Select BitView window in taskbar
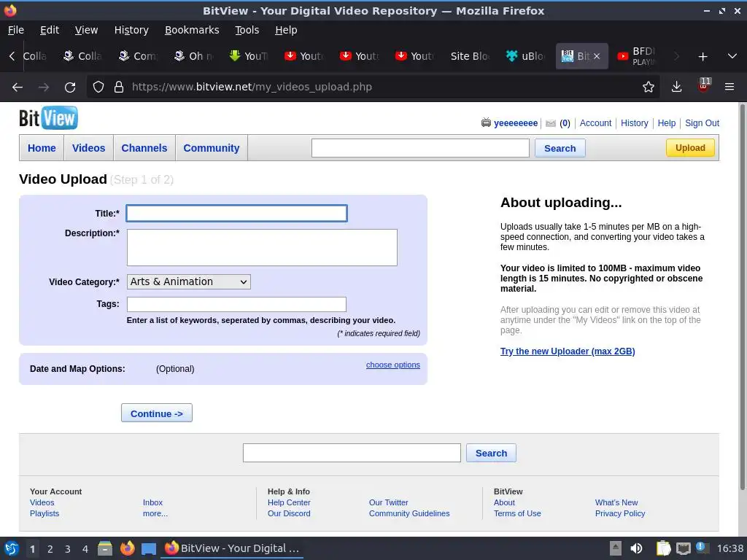Screen dimensions: 747x560 [x=233, y=548]
